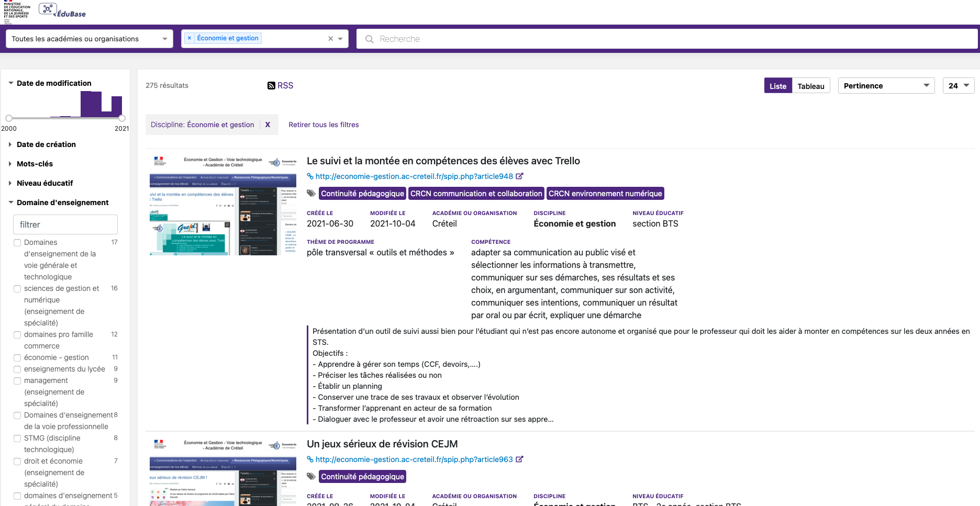Click the Ministère de l'Éducation Nationale logo
Screen dimensions: 980x506
coord(16,12)
